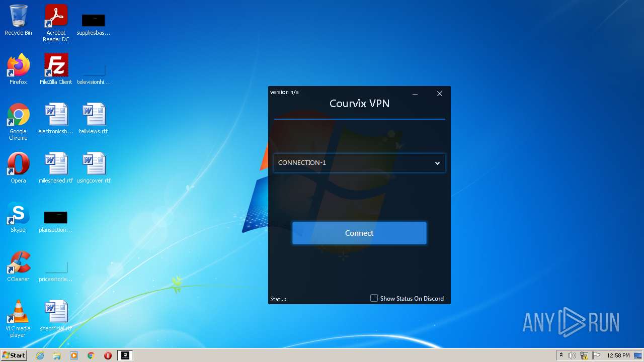Open Internet Explorer from the taskbar
Screen dimensions: 644x362
(40, 355)
